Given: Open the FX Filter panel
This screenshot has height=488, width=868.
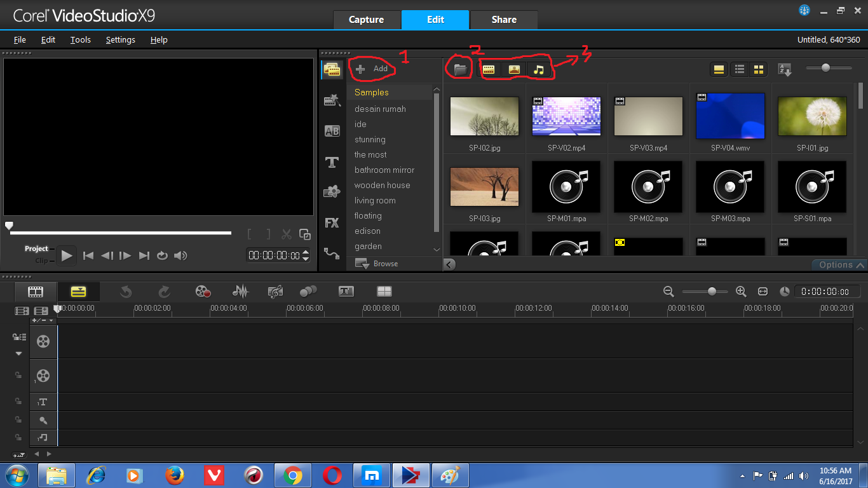Looking at the screenshot, I should tap(332, 222).
